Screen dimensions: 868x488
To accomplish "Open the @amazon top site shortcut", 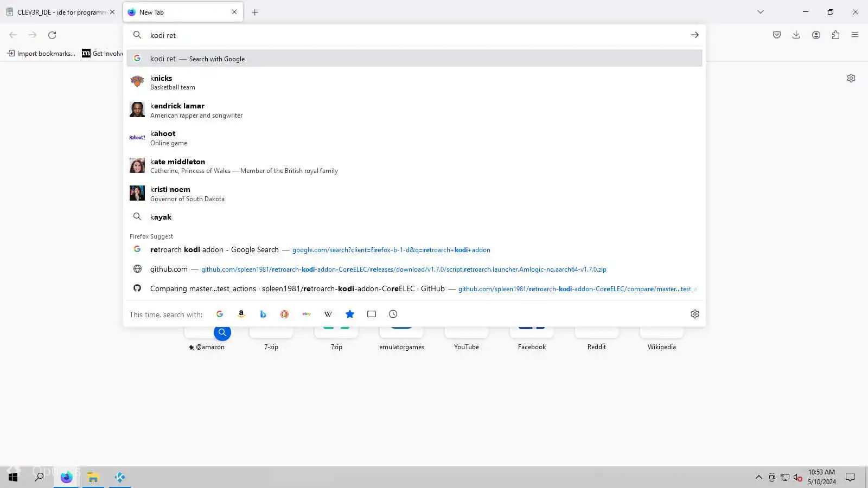I will point(206,347).
